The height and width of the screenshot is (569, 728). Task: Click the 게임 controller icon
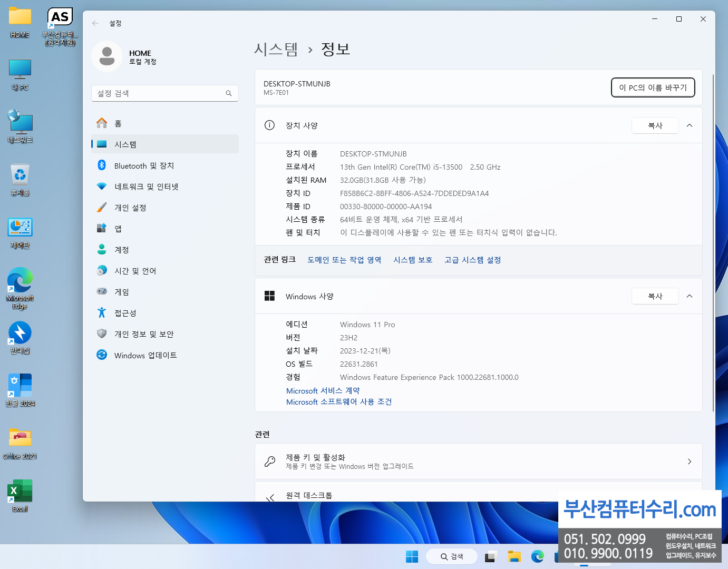tap(102, 291)
